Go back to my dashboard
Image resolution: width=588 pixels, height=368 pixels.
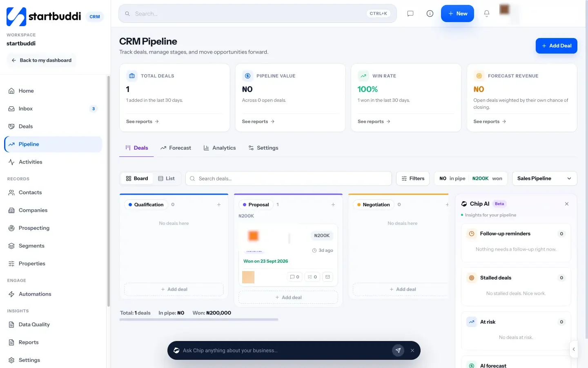point(42,61)
